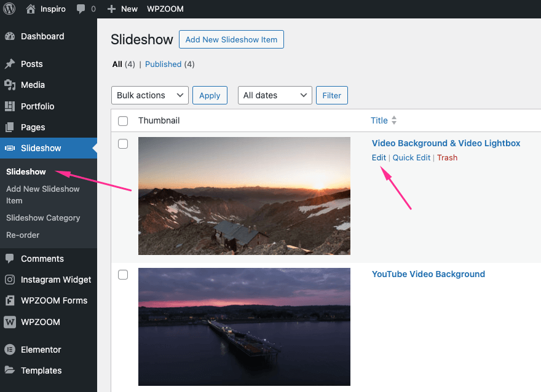Click the Add New Slideshow Item button
The image size is (541, 392).
[x=231, y=39]
